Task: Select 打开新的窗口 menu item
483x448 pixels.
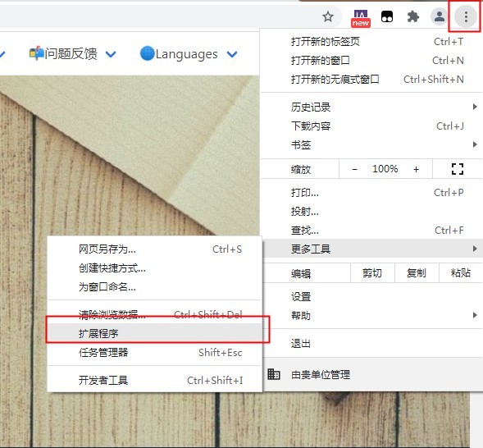Action: point(371,61)
